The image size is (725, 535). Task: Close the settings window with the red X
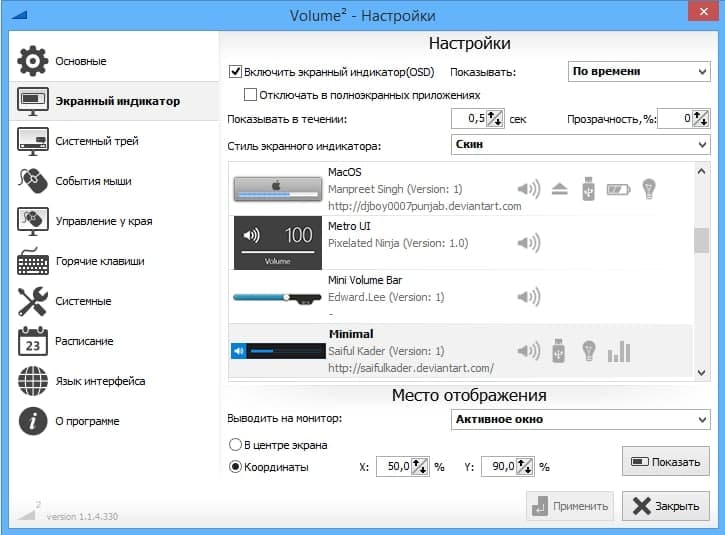703,11
